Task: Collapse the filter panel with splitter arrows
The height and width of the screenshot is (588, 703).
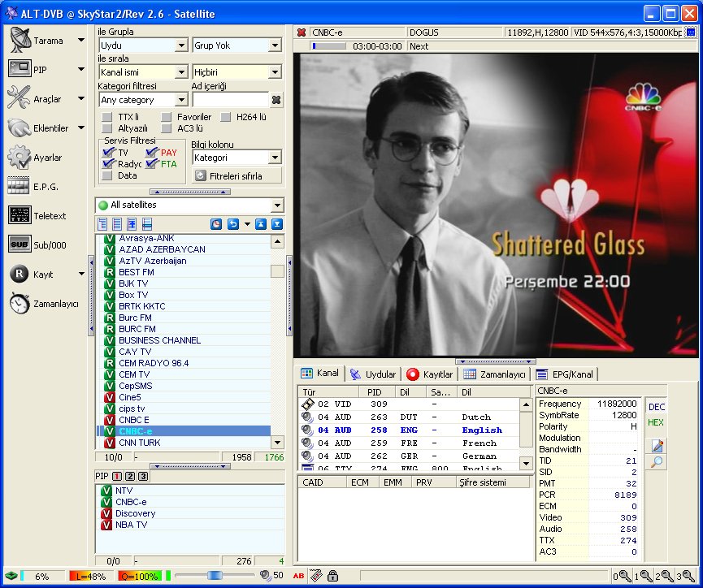Action: [x=190, y=192]
